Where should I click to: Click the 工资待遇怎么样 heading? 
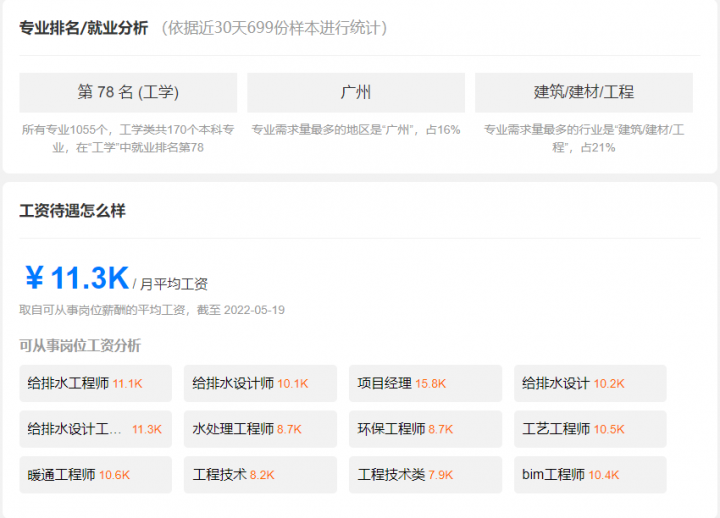(72, 211)
